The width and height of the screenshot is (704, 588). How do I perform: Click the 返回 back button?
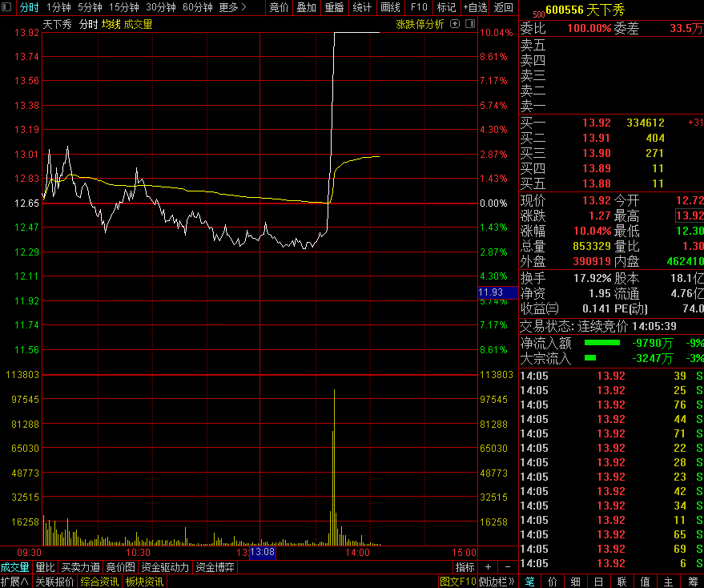click(x=504, y=8)
